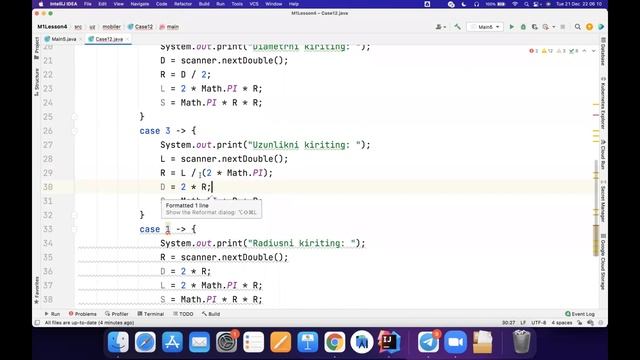Click the profiler run icon in toolbar
The height and width of the screenshot is (360, 640).
pyautogui.click(x=545, y=27)
